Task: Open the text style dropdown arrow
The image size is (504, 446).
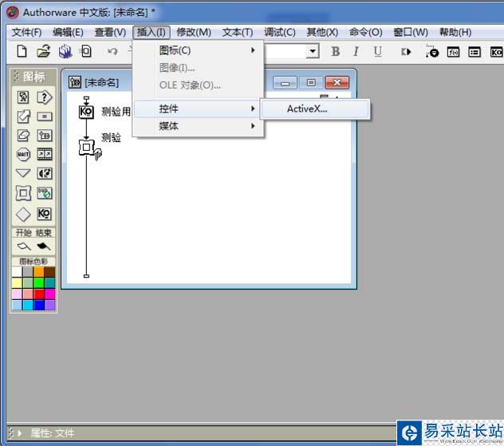Action: coord(313,51)
